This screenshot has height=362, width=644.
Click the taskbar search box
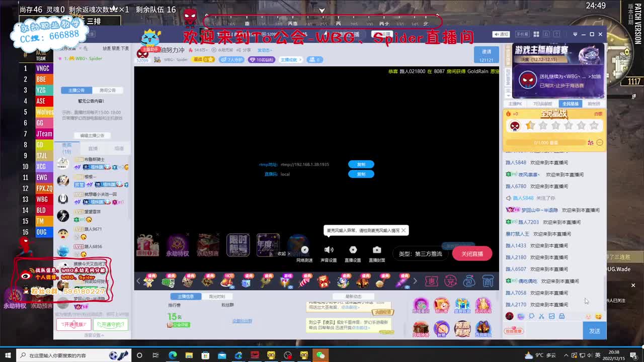(74, 355)
